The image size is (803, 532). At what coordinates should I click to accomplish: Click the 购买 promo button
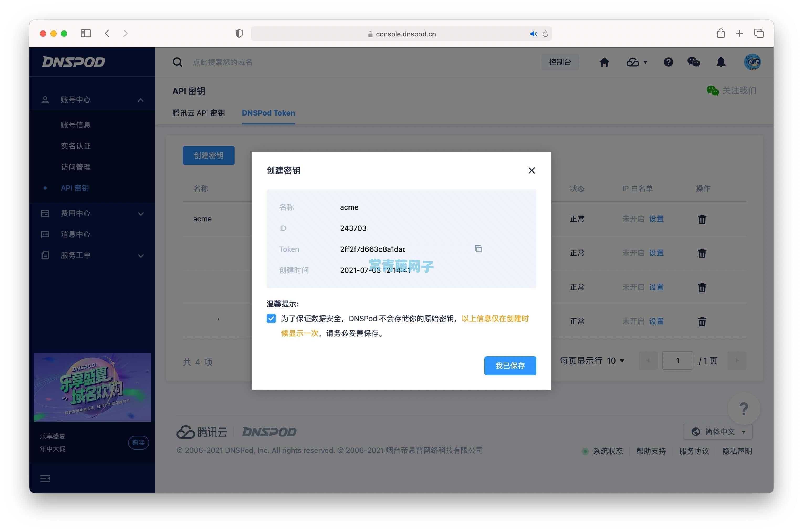point(138,442)
